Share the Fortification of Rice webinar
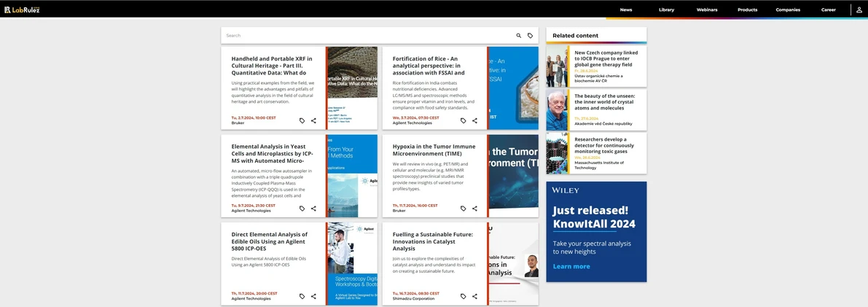 coord(474,121)
